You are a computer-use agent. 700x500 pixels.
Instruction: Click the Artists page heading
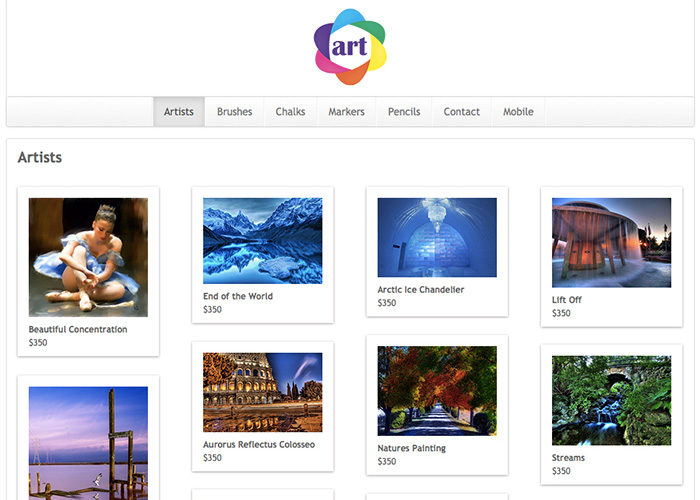(x=40, y=157)
